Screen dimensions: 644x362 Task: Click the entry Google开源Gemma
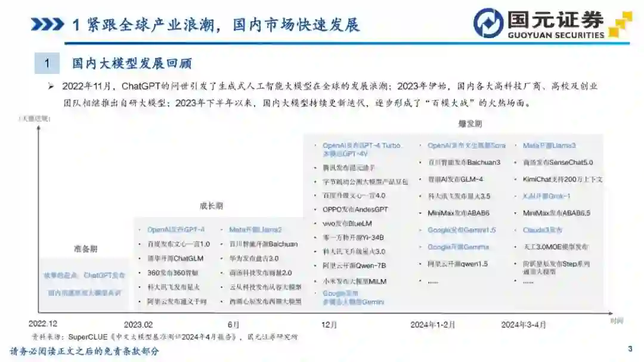[x=459, y=247]
